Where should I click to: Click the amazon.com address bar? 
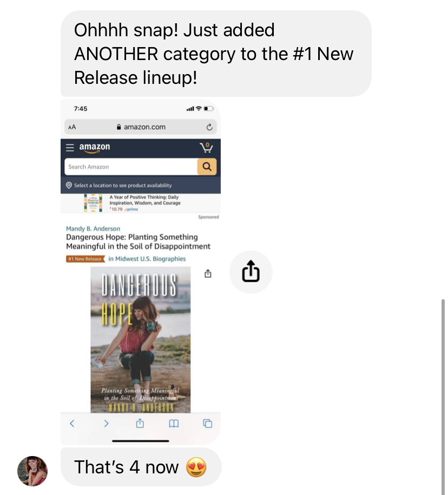[141, 127]
